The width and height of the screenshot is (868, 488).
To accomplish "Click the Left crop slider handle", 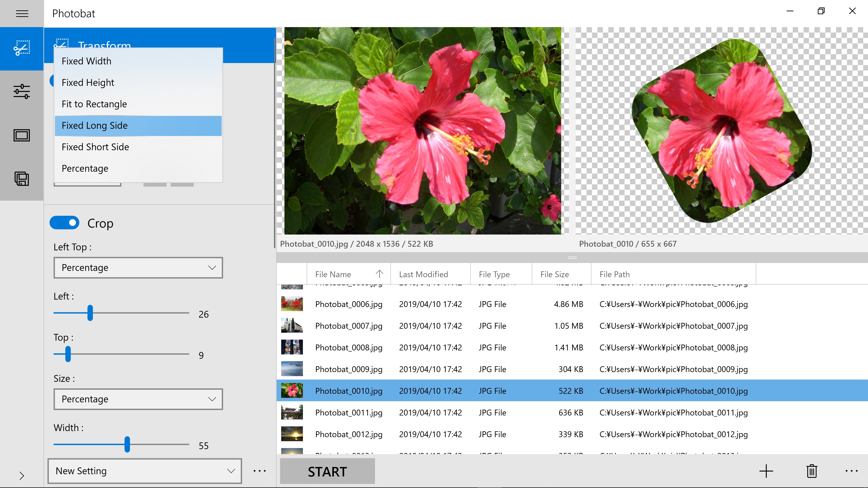I will [90, 313].
